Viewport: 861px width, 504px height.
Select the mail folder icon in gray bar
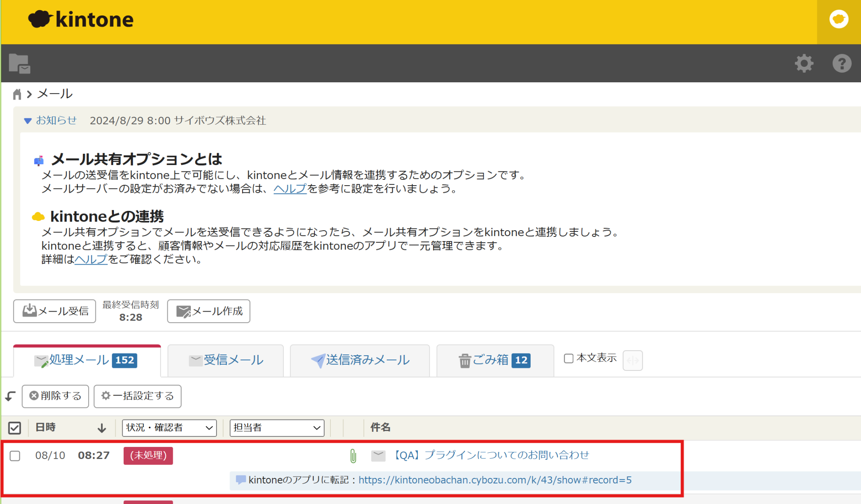[x=20, y=63]
